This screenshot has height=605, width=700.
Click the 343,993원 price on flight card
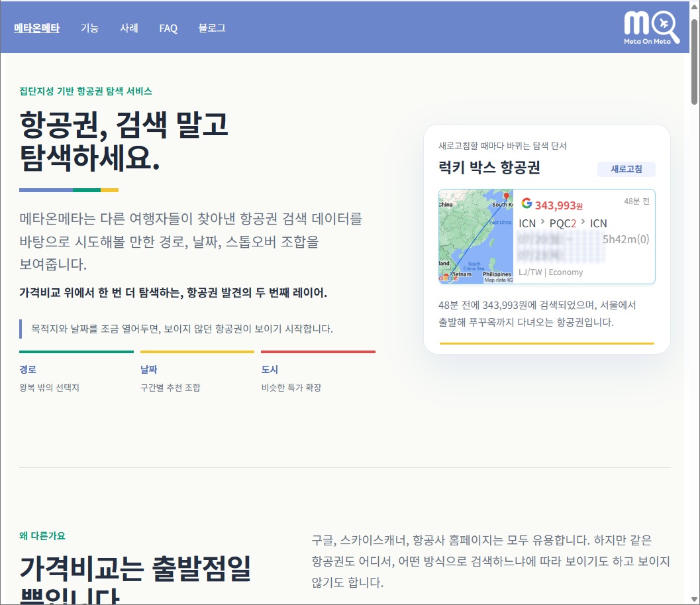pos(559,205)
